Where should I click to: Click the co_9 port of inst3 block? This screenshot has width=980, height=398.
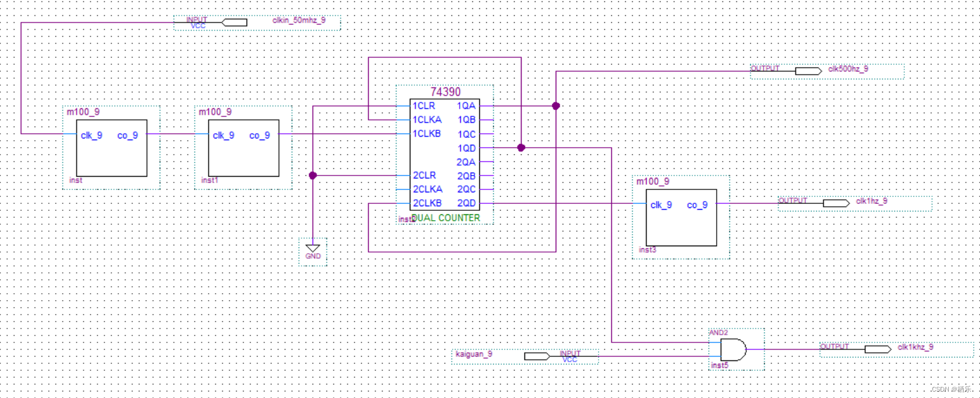(697, 205)
